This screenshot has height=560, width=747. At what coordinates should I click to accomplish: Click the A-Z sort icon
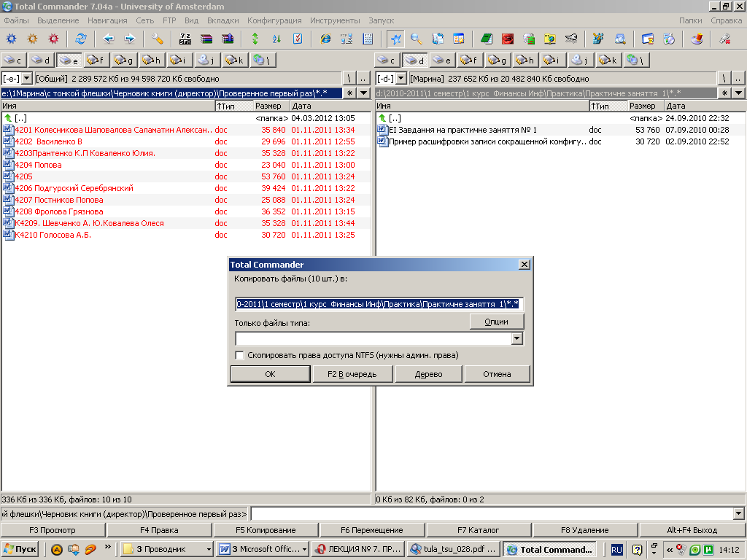click(x=276, y=39)
